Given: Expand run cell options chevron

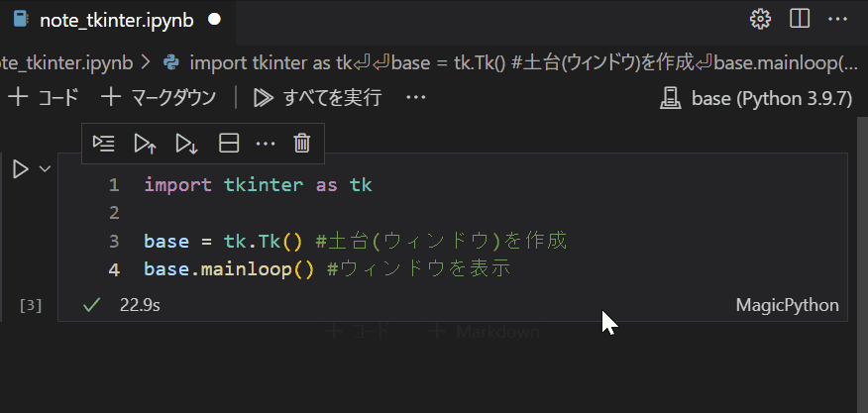Looking at the screenshot, I should click(45, 169).
